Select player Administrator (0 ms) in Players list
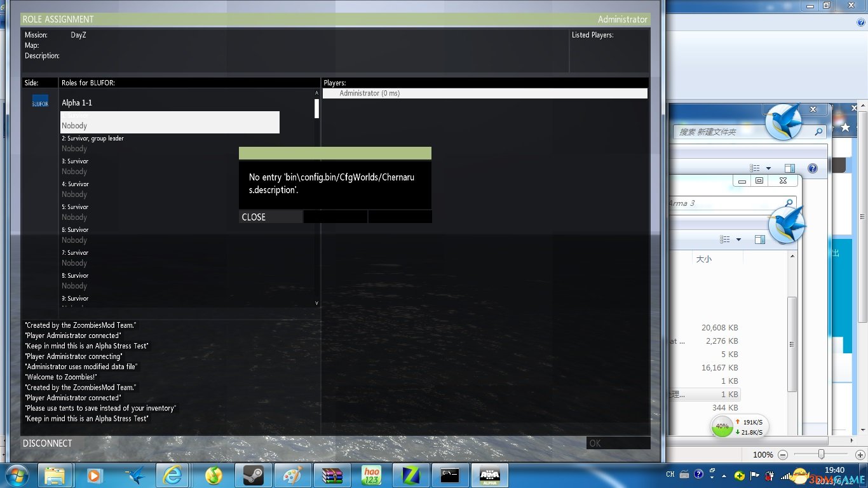Screen dimensions: 868x488 485,93
